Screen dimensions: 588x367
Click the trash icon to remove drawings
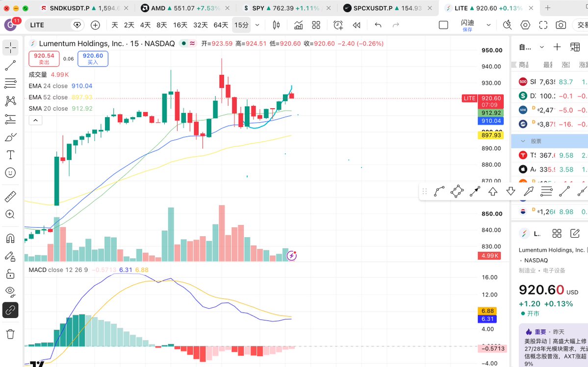(10, 334)
